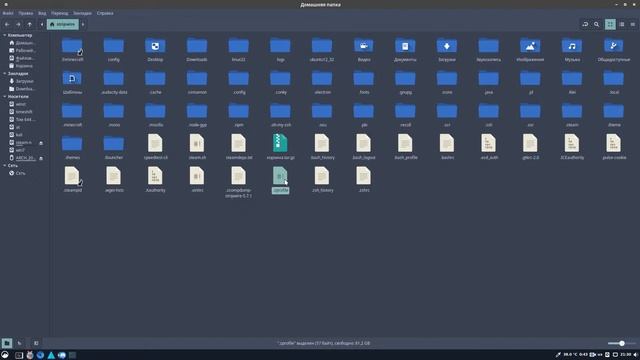Select the Шаблоны folder
The width and height of the screenshot is (640, 360).
[x=72, y=82]
